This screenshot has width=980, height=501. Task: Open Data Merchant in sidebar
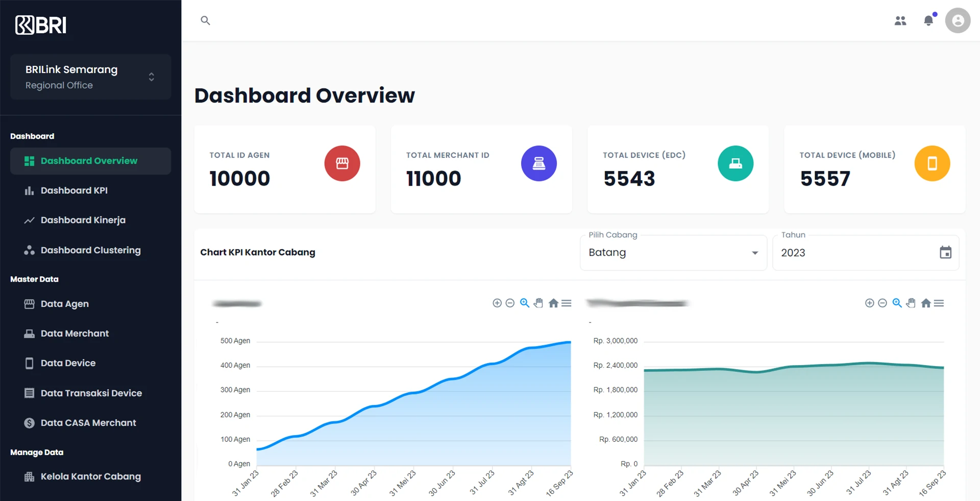pyautogui.click(x=75, y=333)
